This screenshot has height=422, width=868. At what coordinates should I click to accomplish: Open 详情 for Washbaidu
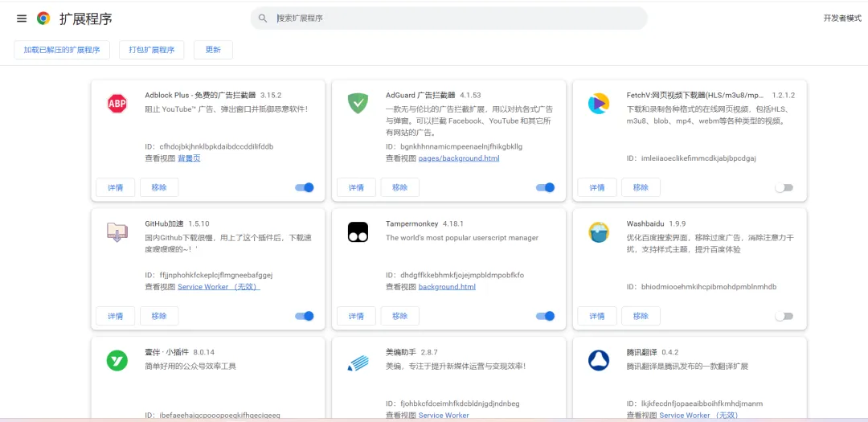[x=596, y=316]
